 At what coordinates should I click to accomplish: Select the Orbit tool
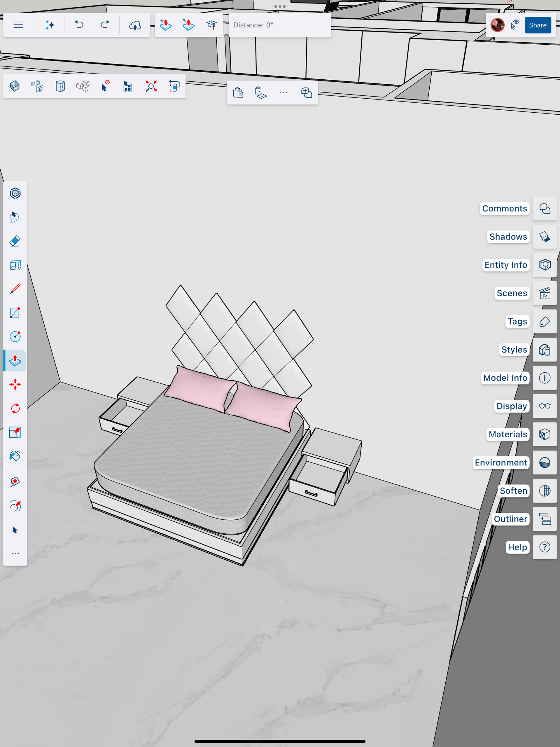coord(15,506)
